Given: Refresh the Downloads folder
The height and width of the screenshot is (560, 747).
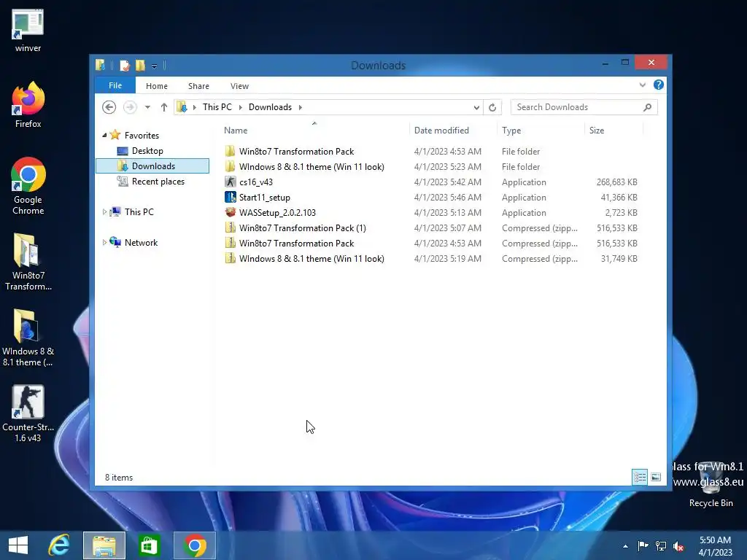Looking at the screenshot, I should (x=492, y=107).
